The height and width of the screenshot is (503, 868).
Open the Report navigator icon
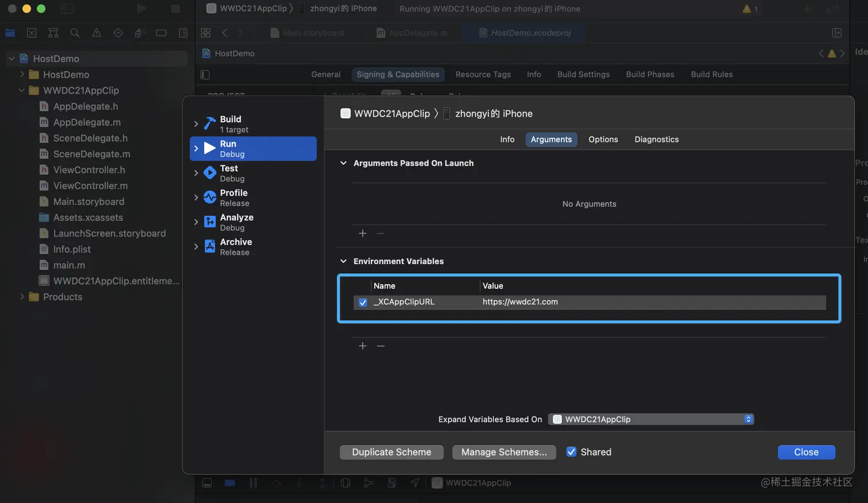(183, 33)
